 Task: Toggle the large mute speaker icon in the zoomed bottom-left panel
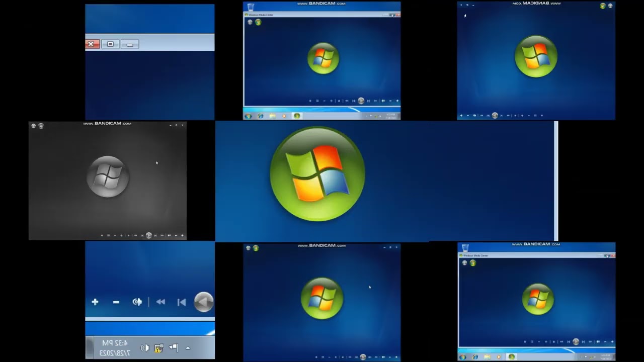(x=137, y=302)
